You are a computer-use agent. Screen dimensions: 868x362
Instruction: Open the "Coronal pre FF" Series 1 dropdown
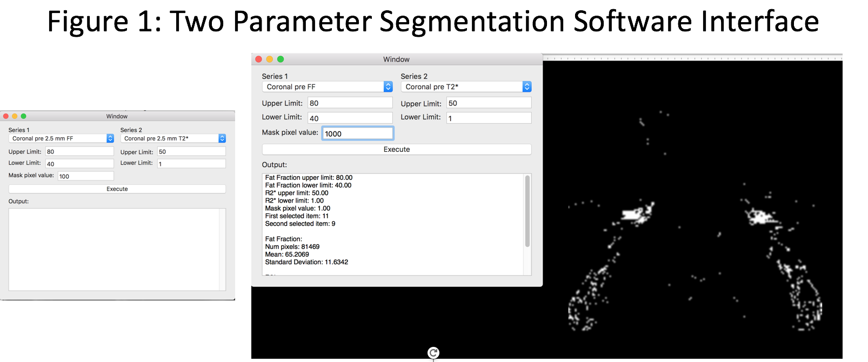327,87
